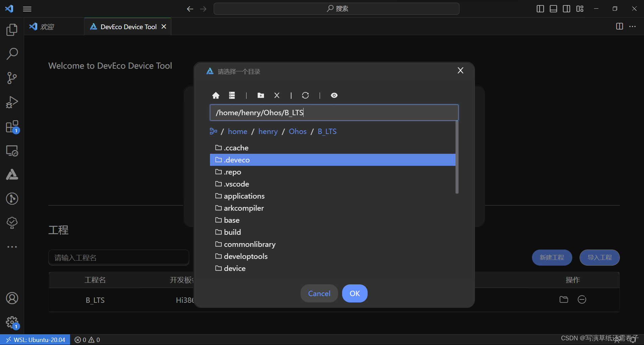The height and width of the screenshot is (345, 644).
Task: Click the 导入工程 button
Action: [600, 258]
